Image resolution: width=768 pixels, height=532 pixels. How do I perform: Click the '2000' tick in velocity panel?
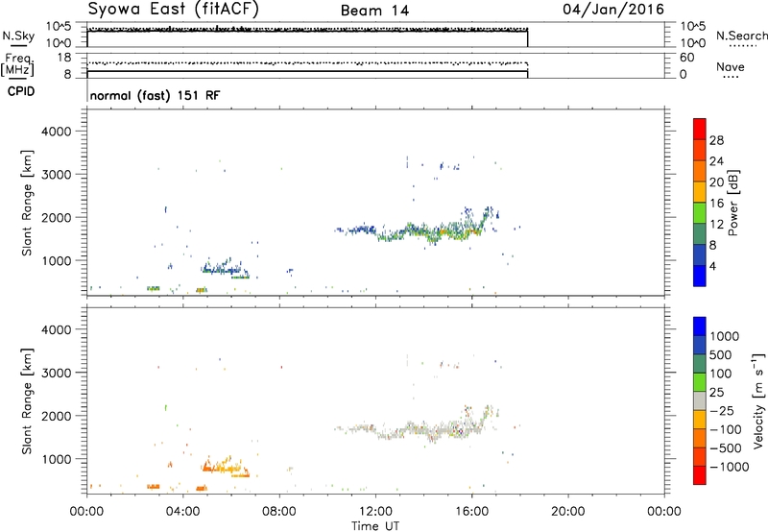[57, 416]
